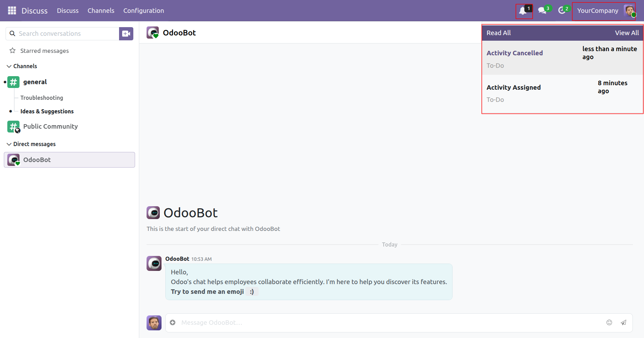Open the Channels menu in top bar
The image size is (644, 338).
pos(101,11)
